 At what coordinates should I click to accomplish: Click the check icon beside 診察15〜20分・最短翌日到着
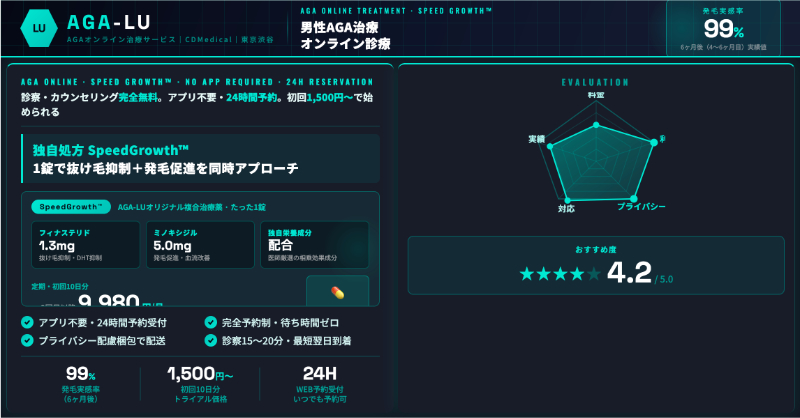tap(210, 341)
